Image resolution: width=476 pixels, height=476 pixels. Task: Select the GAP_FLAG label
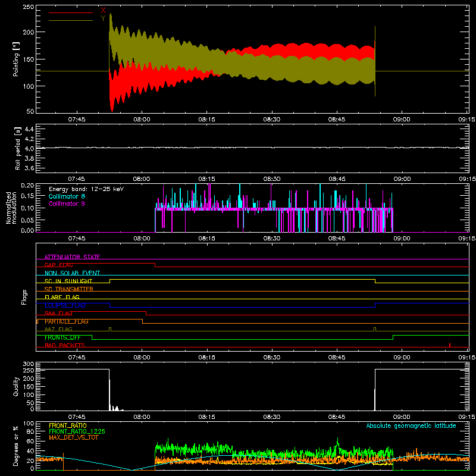(x=58, y=265)
